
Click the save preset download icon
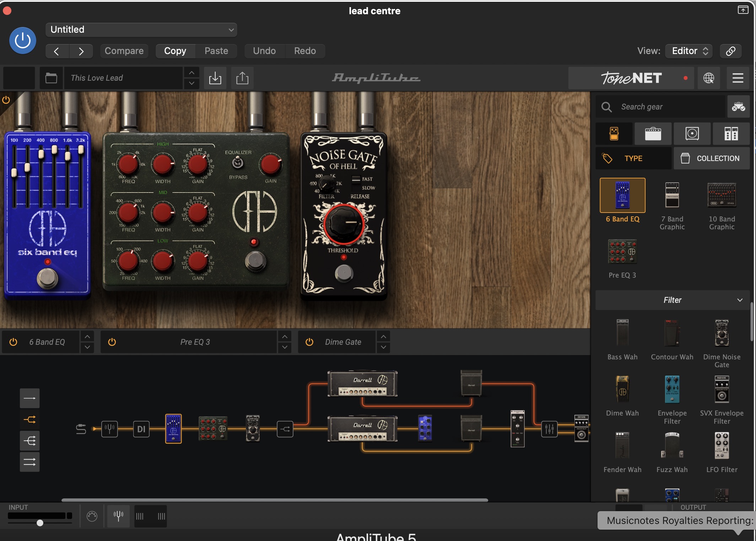215,78
